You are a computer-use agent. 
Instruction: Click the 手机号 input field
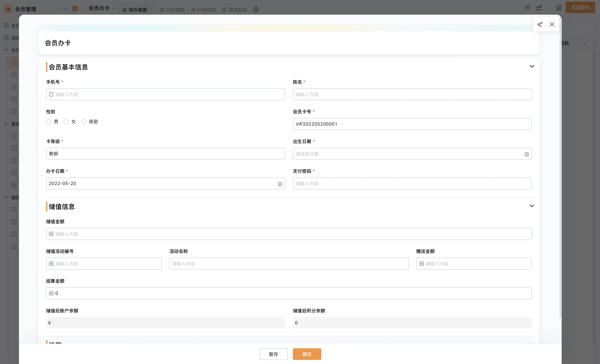(165, 94)
